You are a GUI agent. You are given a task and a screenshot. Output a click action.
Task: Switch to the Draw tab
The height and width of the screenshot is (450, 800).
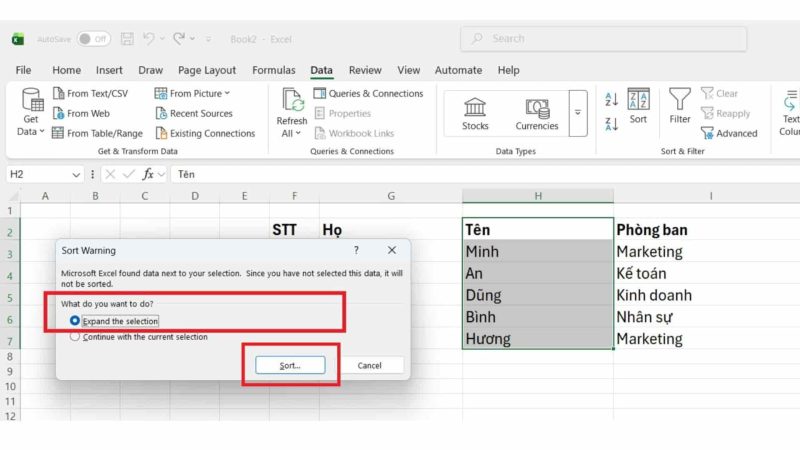pyautogui.click(x=151, y=70)
